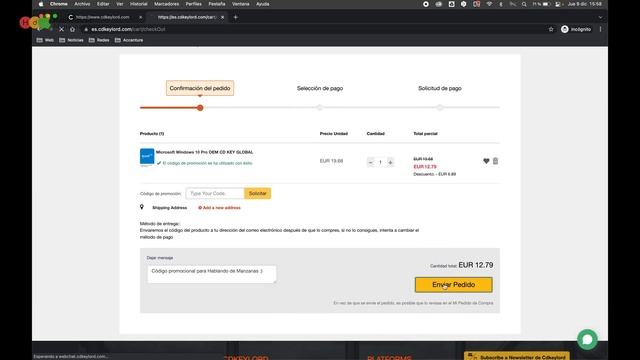Image resolution: width=640 pixels, height=360 pixels.
Task: Open the Editar menu
Action: click(x=103, y=4)
